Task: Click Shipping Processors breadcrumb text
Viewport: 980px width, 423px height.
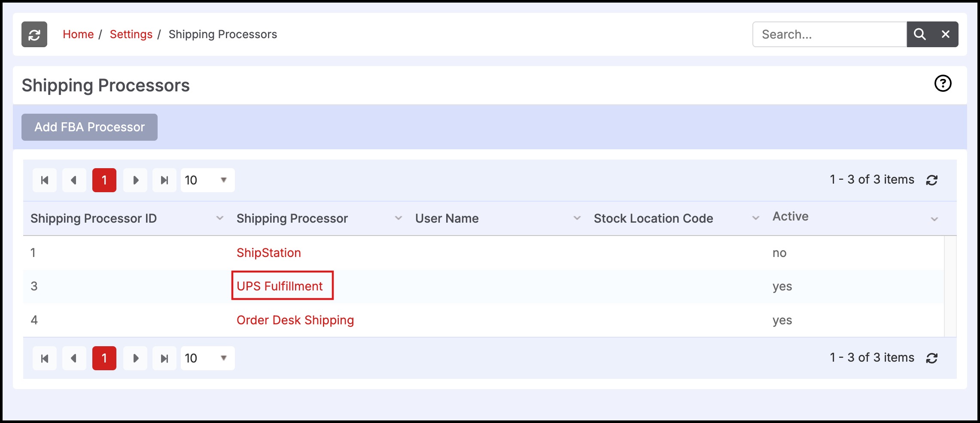Action: (222, 34)
